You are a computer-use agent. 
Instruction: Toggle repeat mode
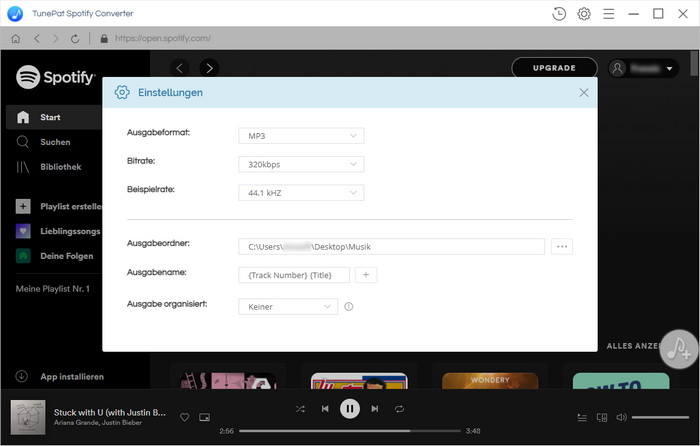(x=400, y=409)
